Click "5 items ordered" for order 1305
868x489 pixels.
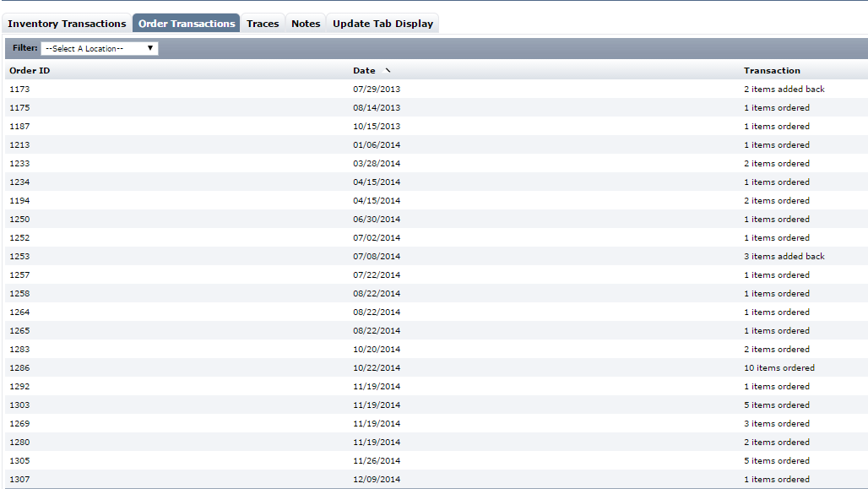click(777, 460)
